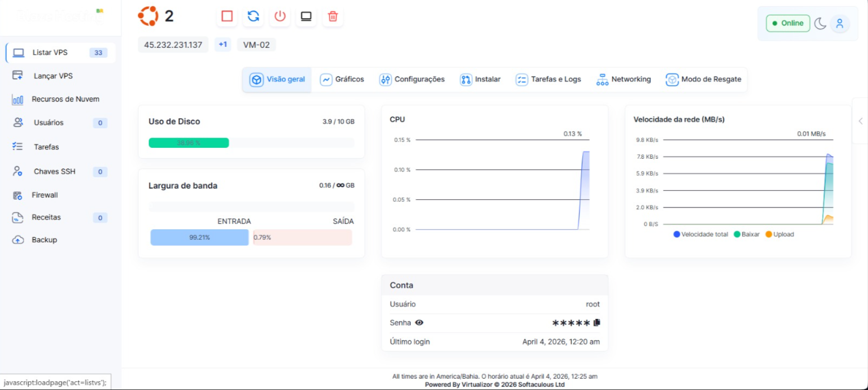Click the 45.232.231.137 IP address label

point(173,45)
